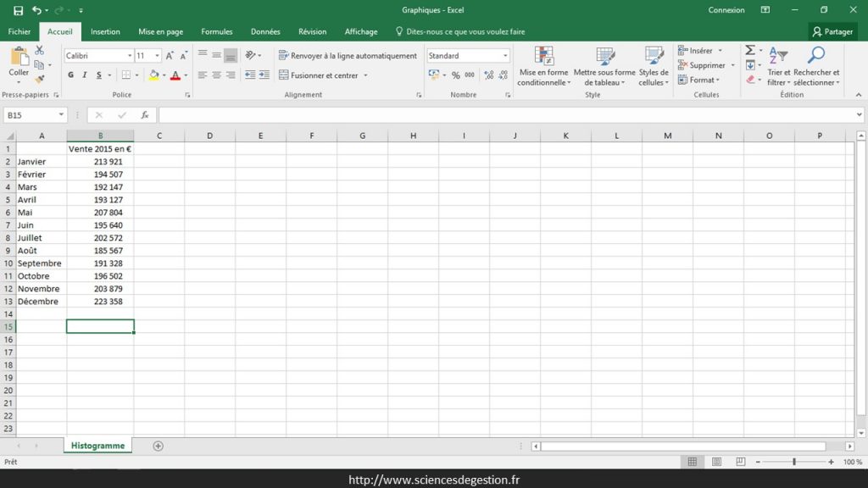Switch to the Insertion ribbon tab
The width and height of the screenshot is (868, 488).
click(105, 31)
